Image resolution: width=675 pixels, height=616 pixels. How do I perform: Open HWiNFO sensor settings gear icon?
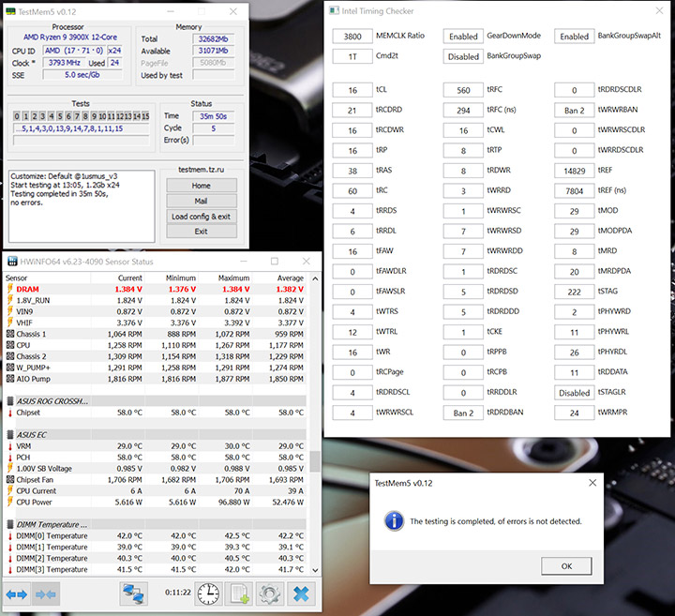click(x=271, y=593)
